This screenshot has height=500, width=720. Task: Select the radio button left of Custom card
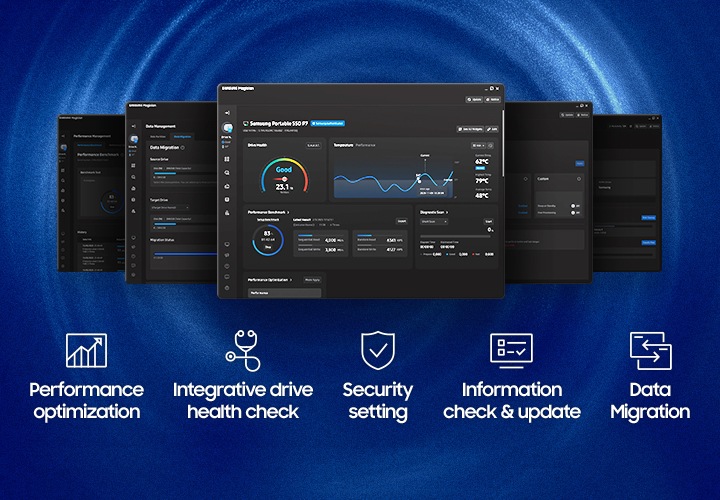526,179
